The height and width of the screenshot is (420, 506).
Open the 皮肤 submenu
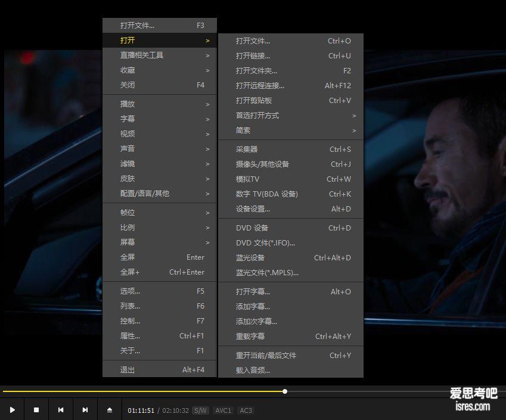[160, 178]
